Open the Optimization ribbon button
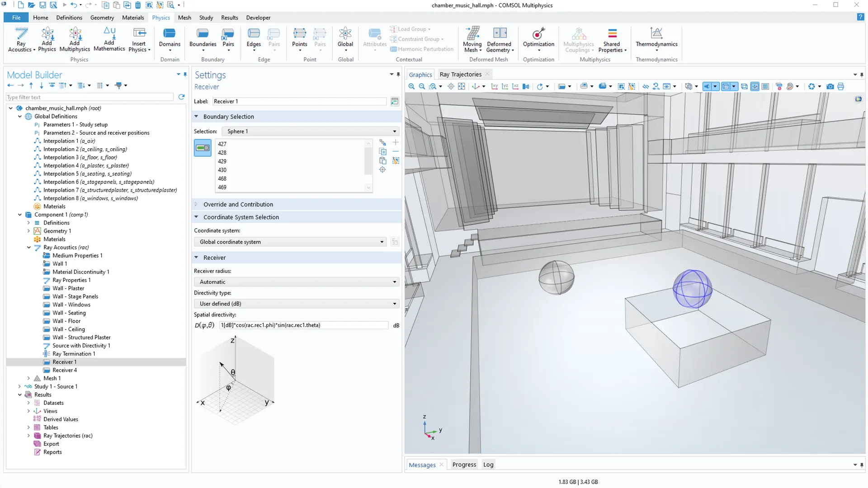Image resolution: width=868 pixels, height=488 pixels. [x=538, y=39]
